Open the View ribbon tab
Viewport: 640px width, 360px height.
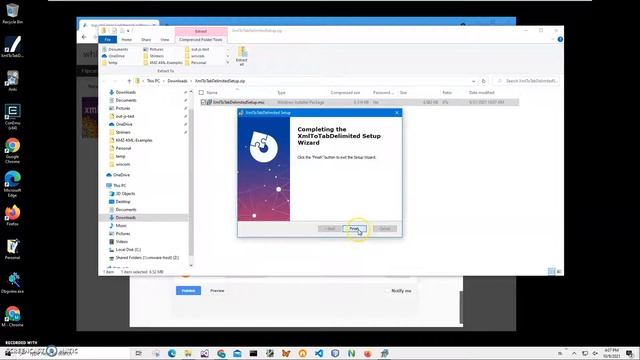164,40
